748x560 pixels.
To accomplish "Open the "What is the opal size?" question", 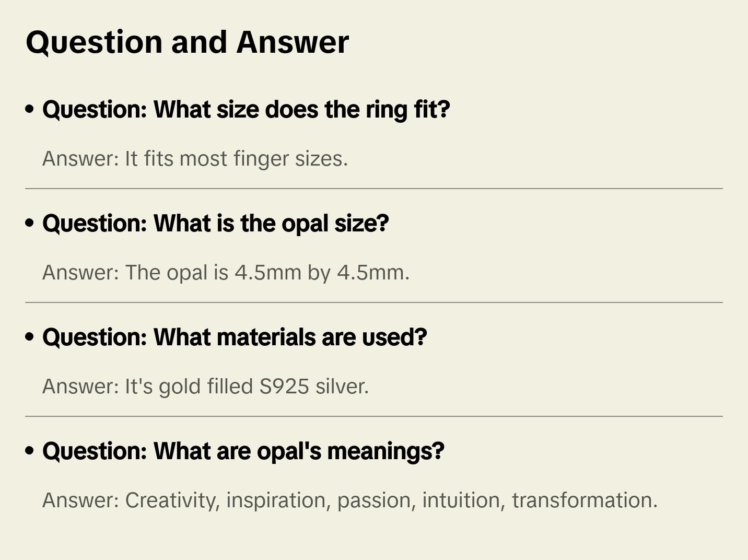I will tap(216, 224).
